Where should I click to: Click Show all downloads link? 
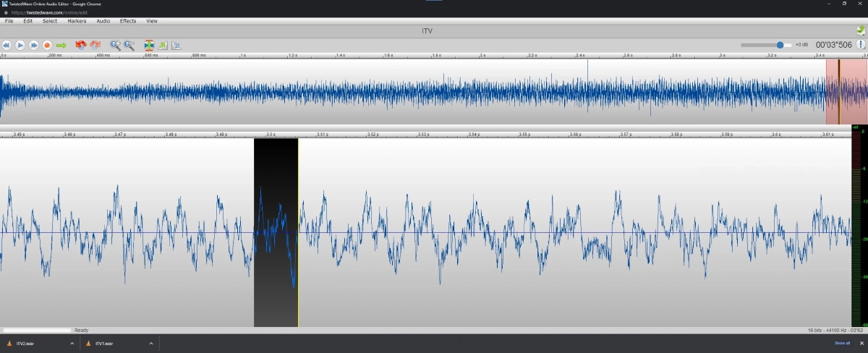[x=842, y=343]
